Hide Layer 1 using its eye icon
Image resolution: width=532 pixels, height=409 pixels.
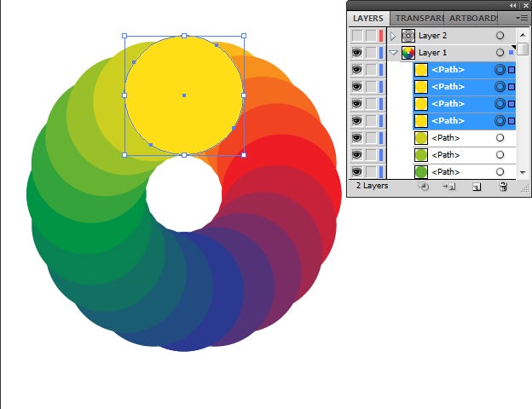(x=357, y=53)
